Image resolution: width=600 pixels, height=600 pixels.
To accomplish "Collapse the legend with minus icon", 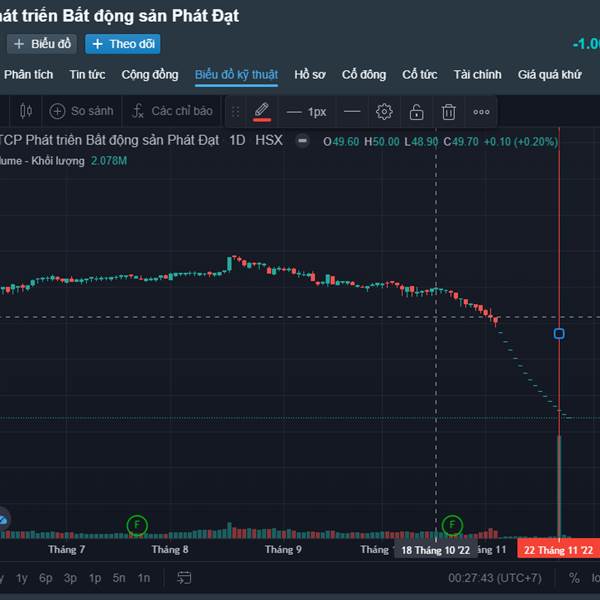I will 302,141.
